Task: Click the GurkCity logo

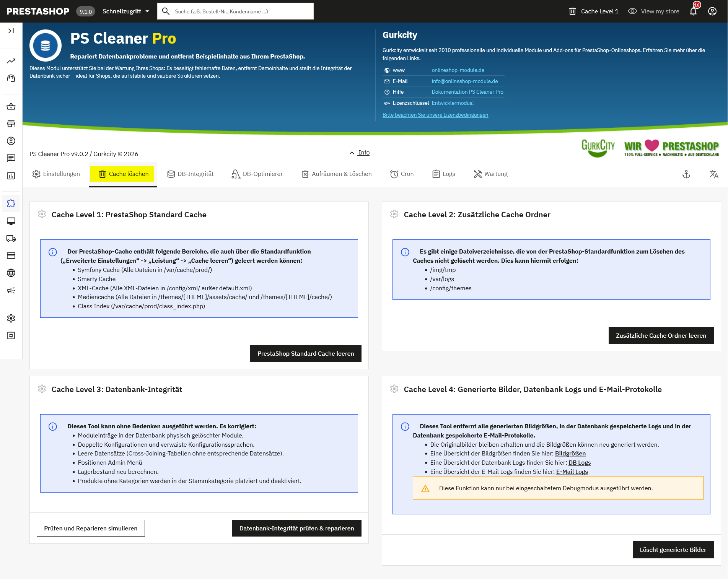Action: click(x=598, y=148)
